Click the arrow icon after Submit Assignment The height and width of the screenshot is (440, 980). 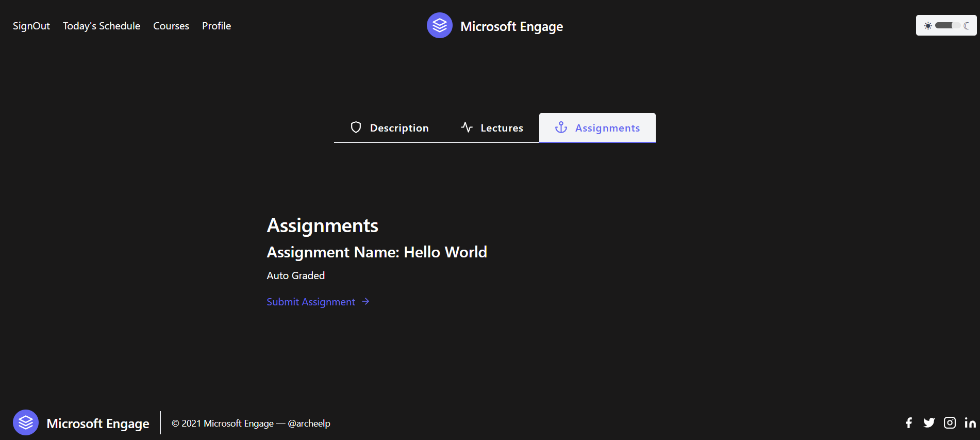366,302
